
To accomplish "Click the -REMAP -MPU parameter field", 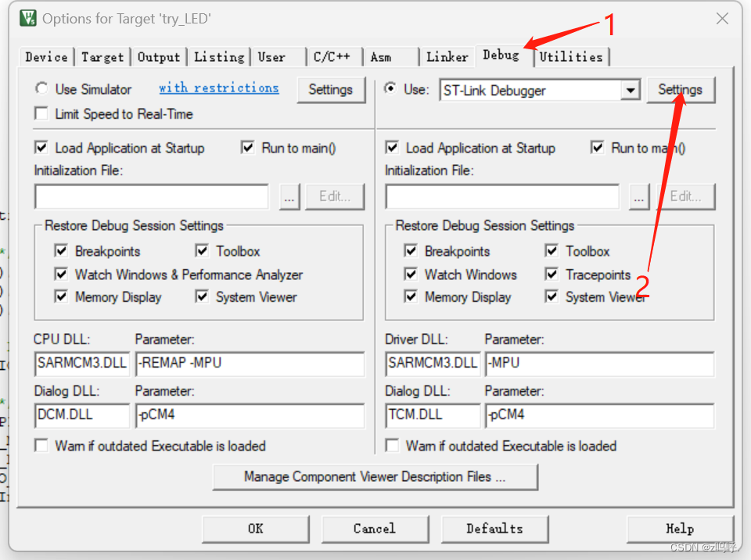I will tap(250, 363).
